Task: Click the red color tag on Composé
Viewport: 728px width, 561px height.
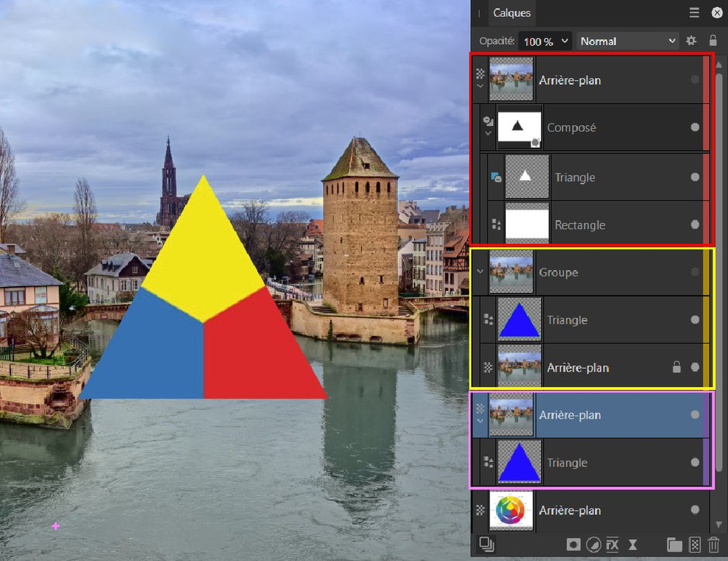Action: click(706, 127)
